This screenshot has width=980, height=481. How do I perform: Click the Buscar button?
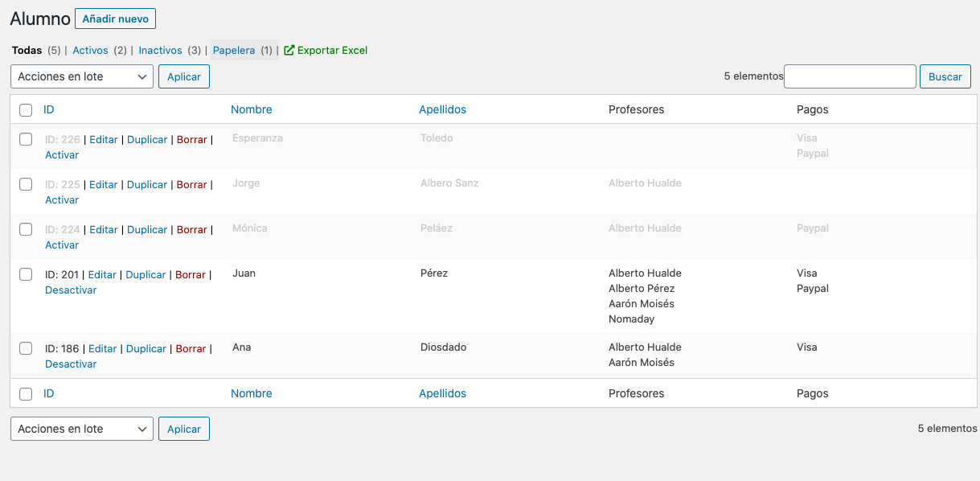pos(945,76)
